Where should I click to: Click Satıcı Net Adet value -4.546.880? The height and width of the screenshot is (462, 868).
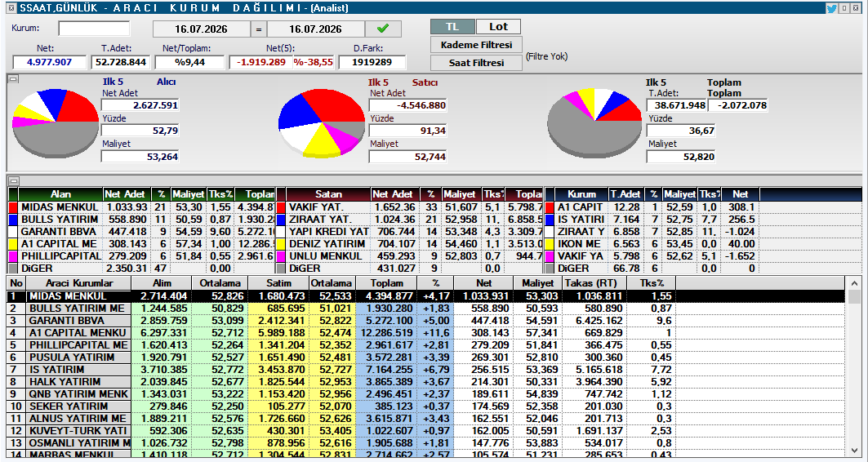(408, 105)
